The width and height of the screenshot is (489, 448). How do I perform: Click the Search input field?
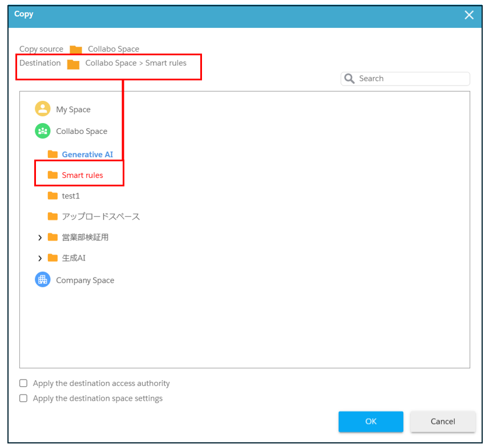click(405, 79)
